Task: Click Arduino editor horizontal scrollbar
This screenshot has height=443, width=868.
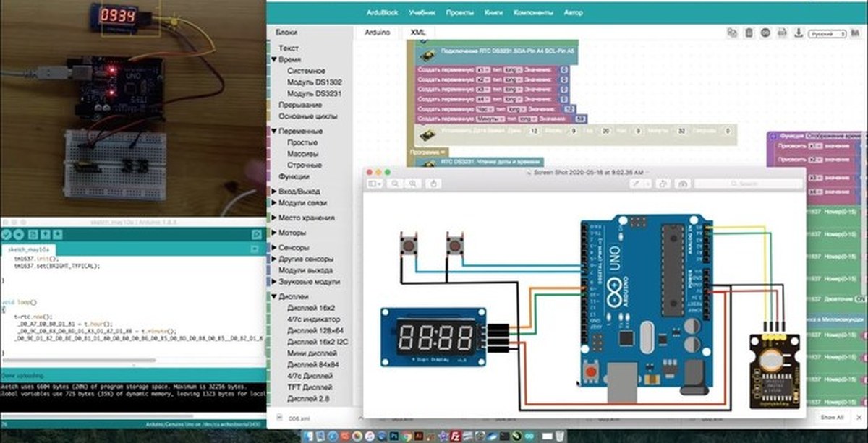Action: 80,361
